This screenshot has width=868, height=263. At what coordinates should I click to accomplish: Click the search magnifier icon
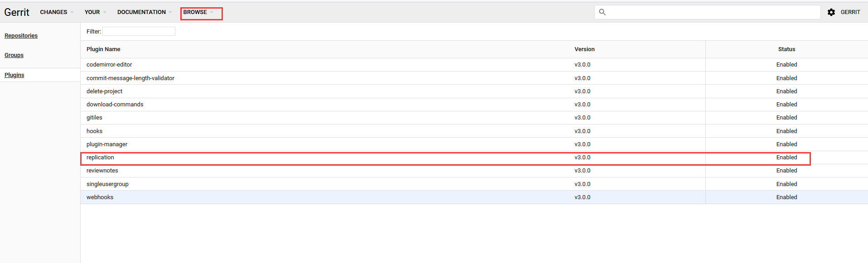pos(603,12)
